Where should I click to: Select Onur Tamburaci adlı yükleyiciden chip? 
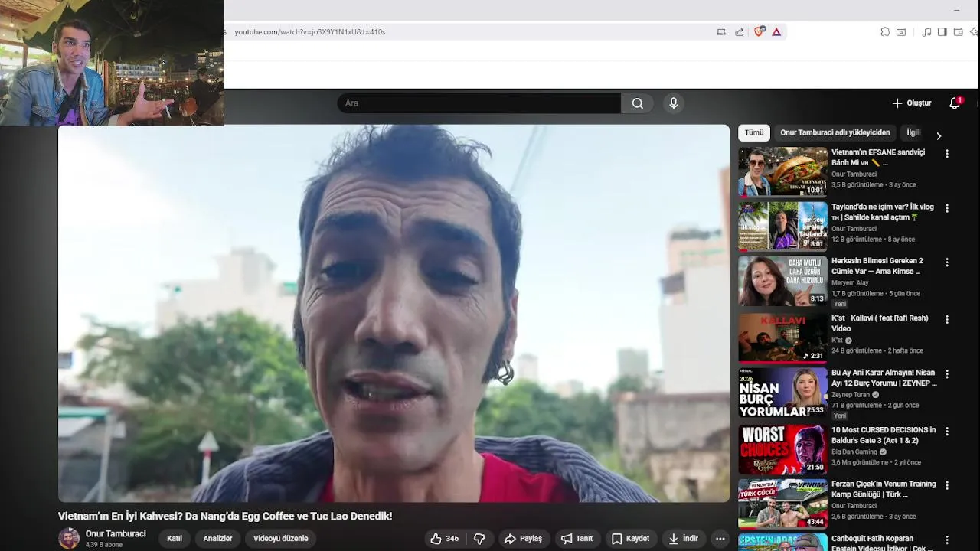(x=835, y=132)
